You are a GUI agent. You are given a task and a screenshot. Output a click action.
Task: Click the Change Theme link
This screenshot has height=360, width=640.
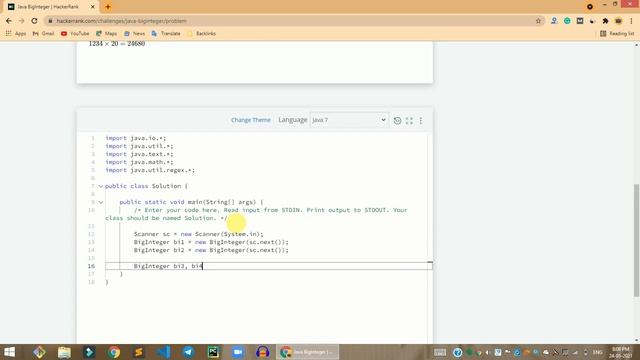251,120
